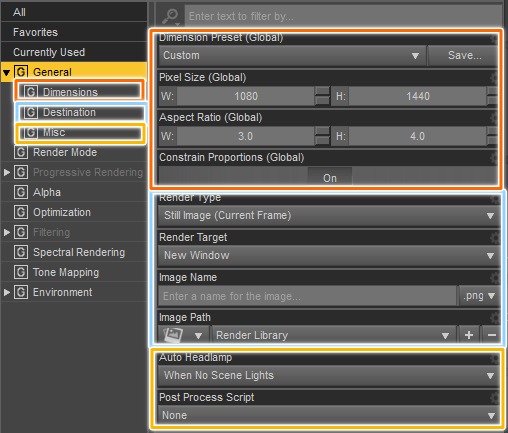This screenshot has height=433, width=508.
Task: Click the Image Name input field
Action: (307, 296)
